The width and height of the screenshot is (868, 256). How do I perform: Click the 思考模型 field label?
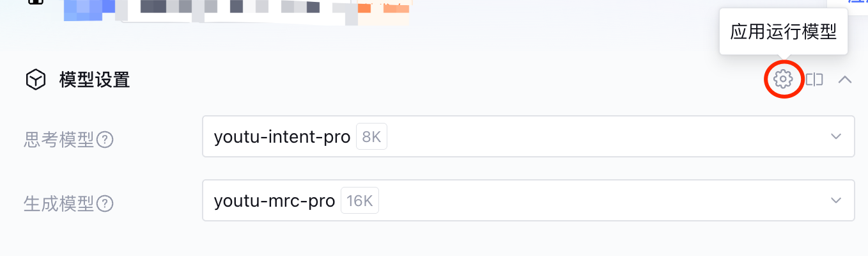click(x=59, y=139)
